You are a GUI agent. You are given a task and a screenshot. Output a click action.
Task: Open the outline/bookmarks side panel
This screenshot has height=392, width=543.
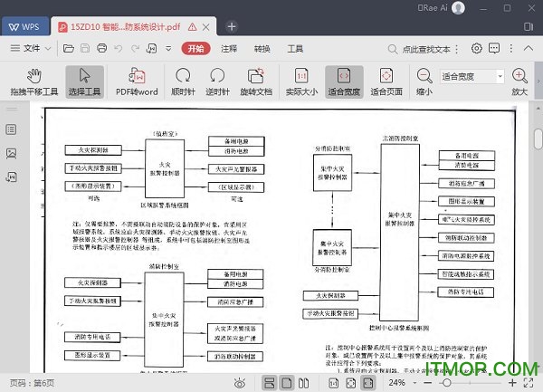pos(11,129)
